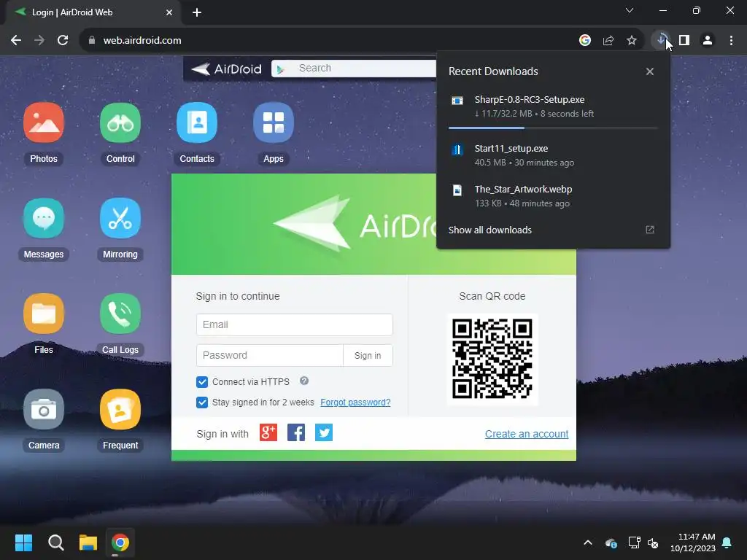Click the muted volume tray icon

click(x=653, y=542)
